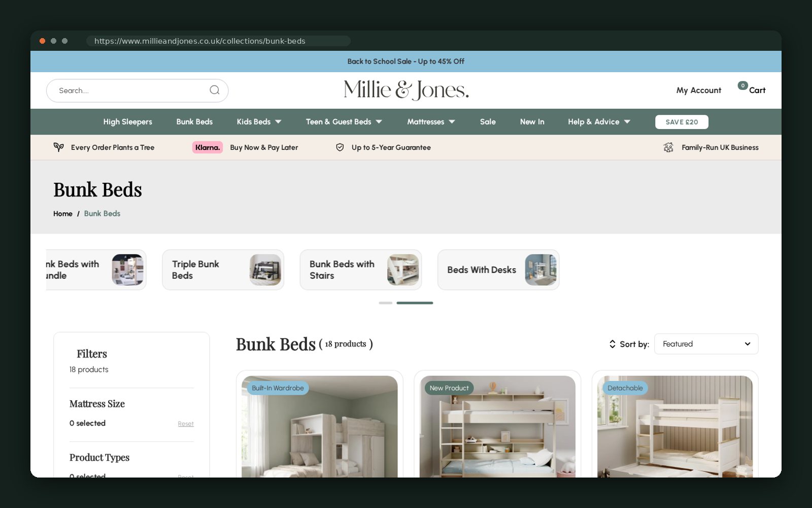This screenshot has height=508, width=812.
Task: Click the Built-In Wardrobe badge
Action: pos(278,388)
